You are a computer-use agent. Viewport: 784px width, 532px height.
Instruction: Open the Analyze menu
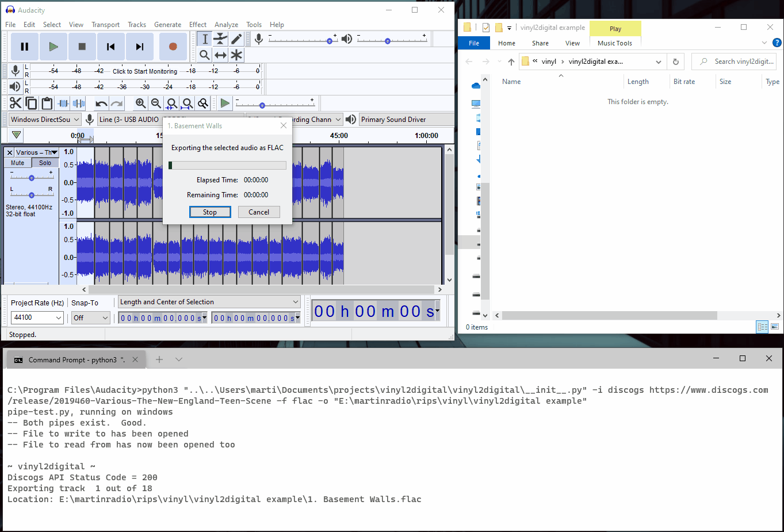click(x=226, y=25)
